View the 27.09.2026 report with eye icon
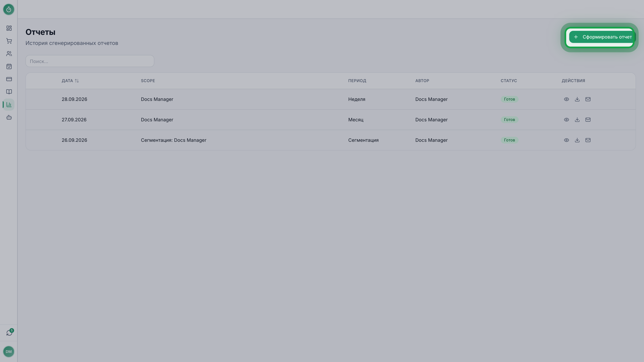The image size is (644, 362). (566, 120)
